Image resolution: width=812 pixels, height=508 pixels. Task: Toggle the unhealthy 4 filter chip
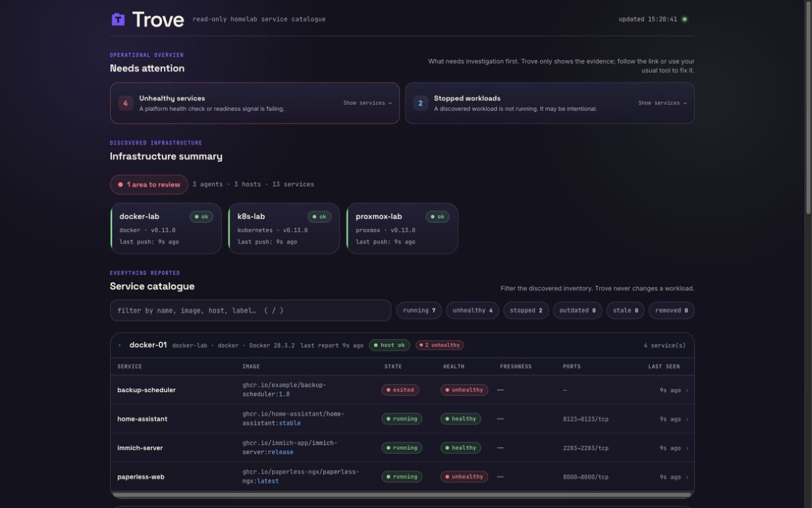[x=472, y=310]
